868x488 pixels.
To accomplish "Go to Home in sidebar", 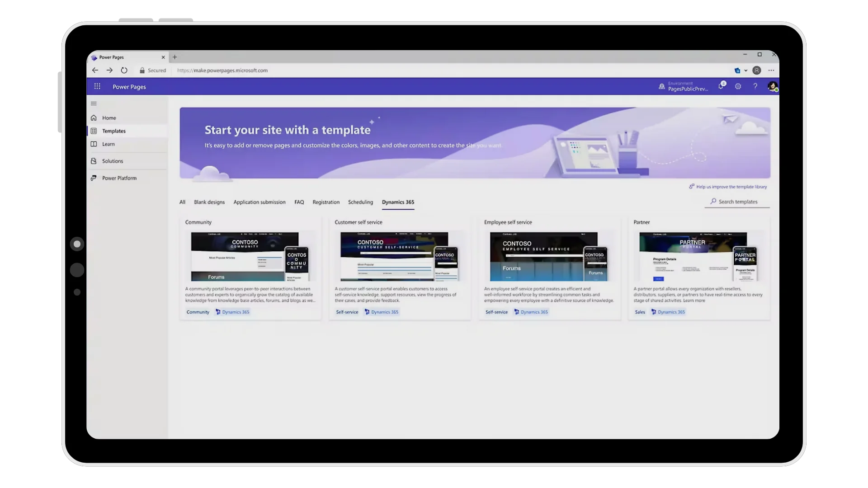I will pyautogui.click(x=127, y=118).
